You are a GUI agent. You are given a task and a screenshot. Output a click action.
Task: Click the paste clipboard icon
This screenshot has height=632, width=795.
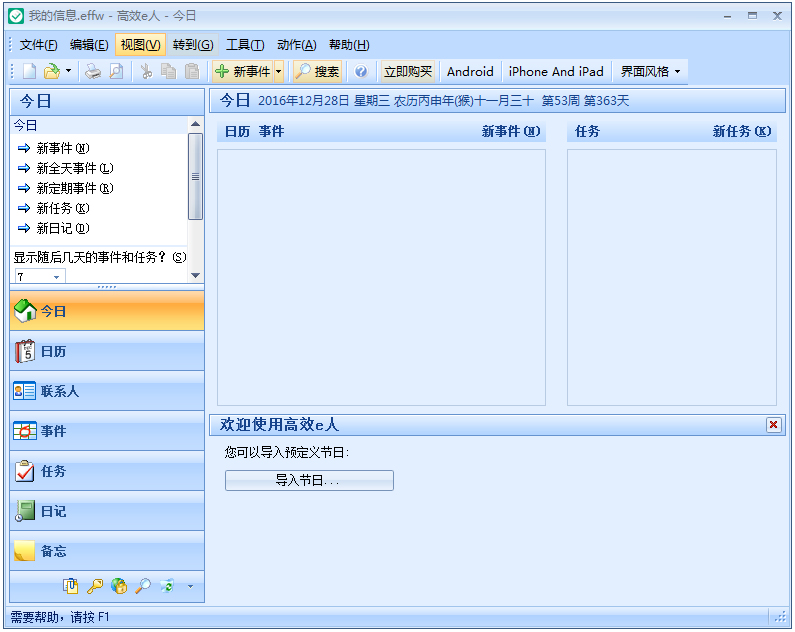click(192, 71)
